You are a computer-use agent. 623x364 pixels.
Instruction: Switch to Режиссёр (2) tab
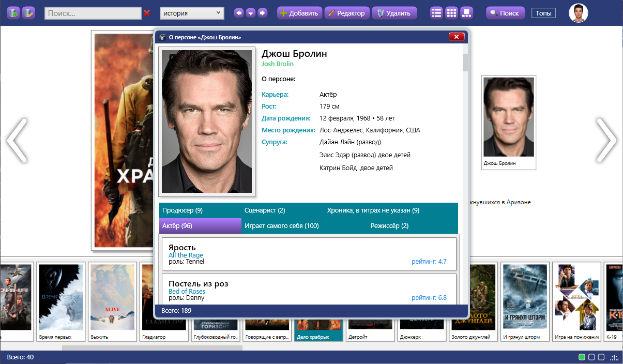tap(389, 226)
